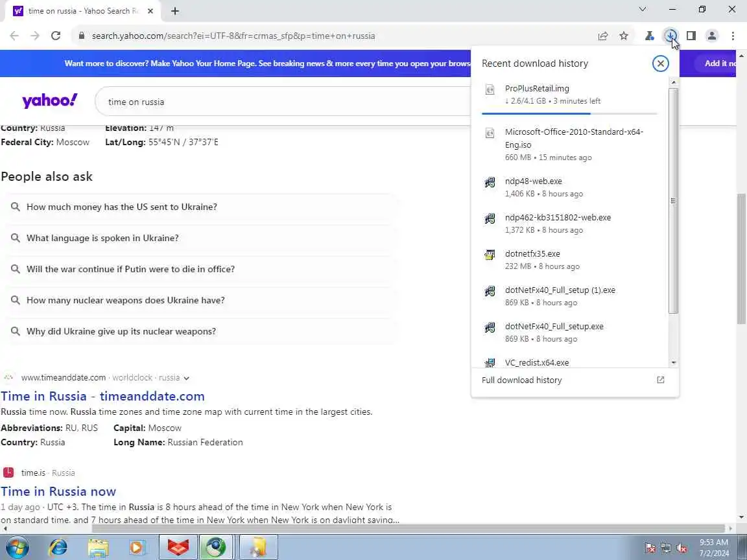Open 'Time in Russia now' result
Screen dimensions: 747x560
58,491
